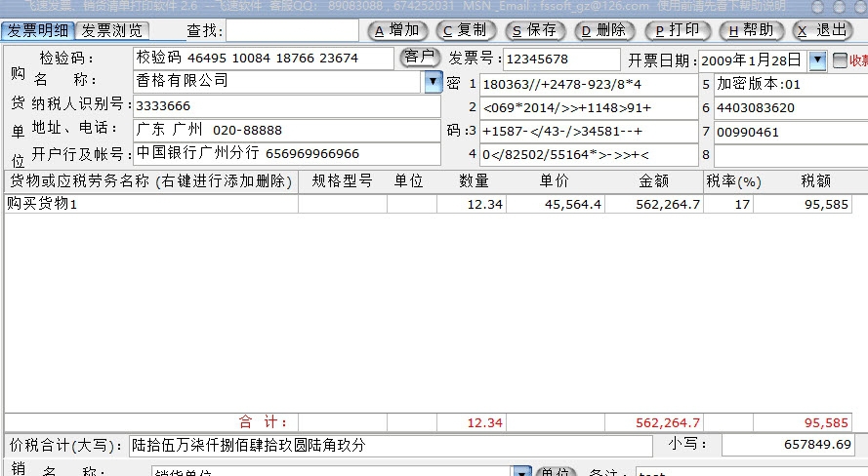Viewport: 868px width, 476px height.
Task: Save with the S 保存 button
Action: point(535,30)
